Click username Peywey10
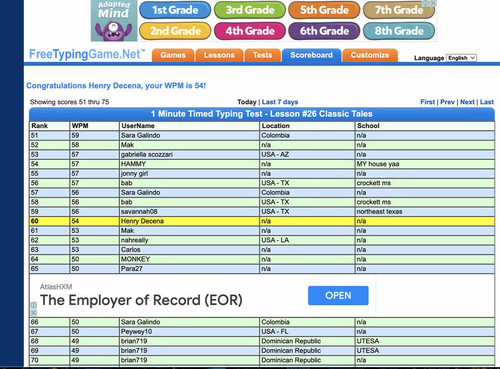500x369 pixels. coord(136,332)
